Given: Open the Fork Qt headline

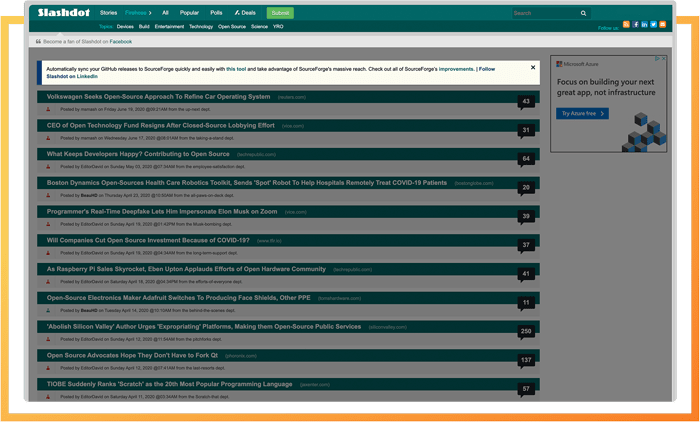Looking at the screenshot, I should [x=132, y=356].
